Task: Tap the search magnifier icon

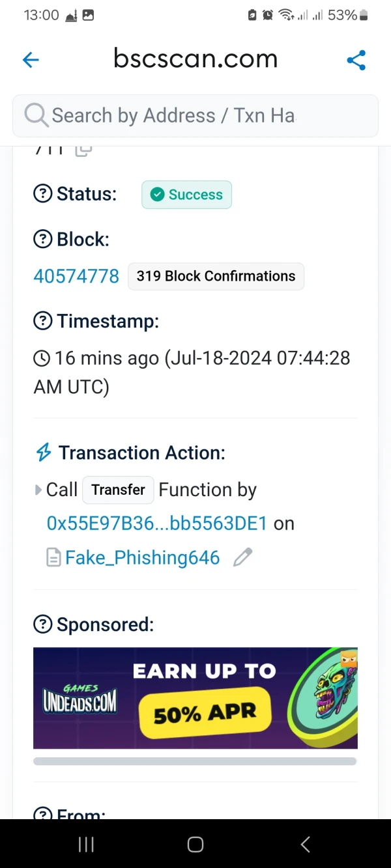Action: [36, 116]
